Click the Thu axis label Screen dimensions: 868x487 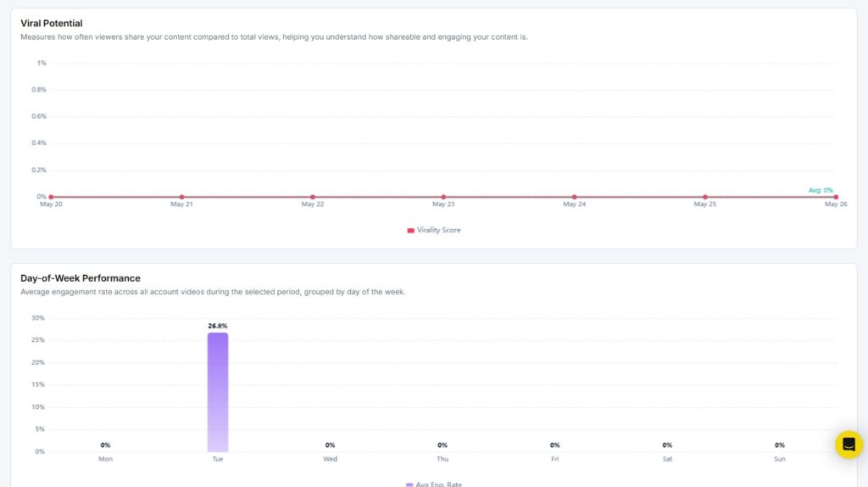442,459
